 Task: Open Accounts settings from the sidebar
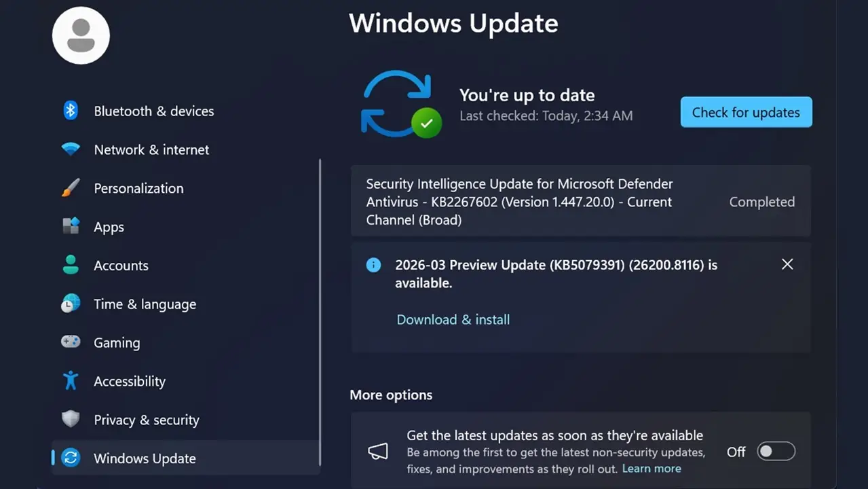121,266
